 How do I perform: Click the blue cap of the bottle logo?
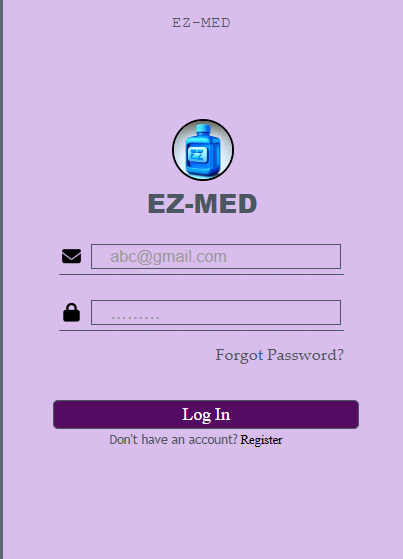204,129
